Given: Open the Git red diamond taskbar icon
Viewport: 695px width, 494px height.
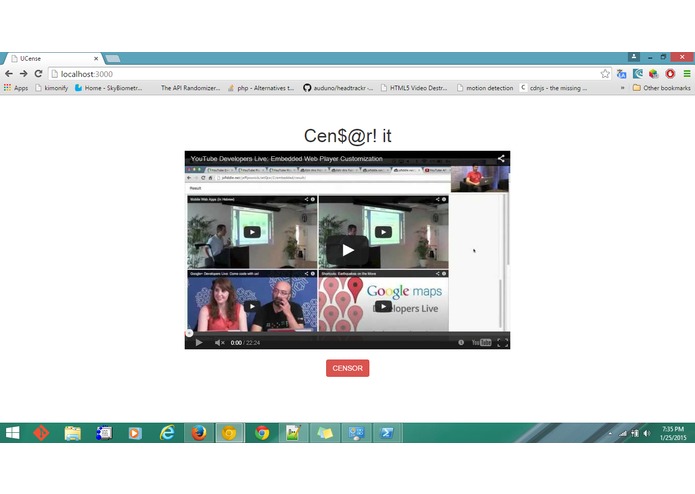Looking at the screenshot, I should pyautogui.click(x=41, y=433).
